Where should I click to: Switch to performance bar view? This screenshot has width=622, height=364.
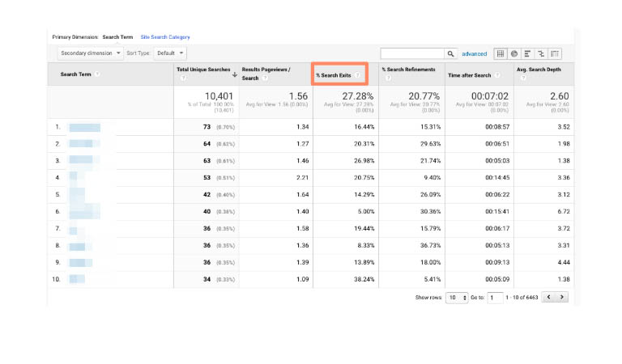point(527,53)
